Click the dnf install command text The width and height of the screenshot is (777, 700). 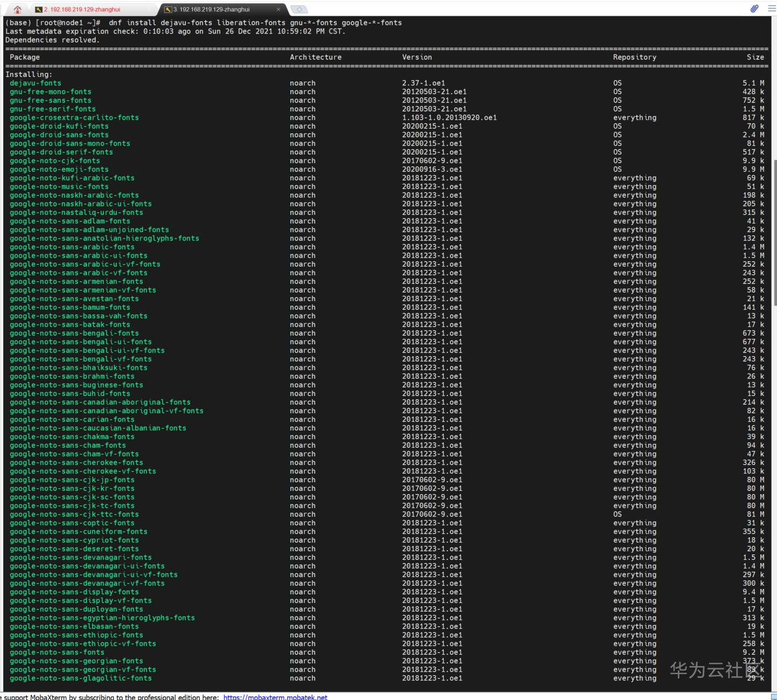pyautogui.click(x=255, y=23)
